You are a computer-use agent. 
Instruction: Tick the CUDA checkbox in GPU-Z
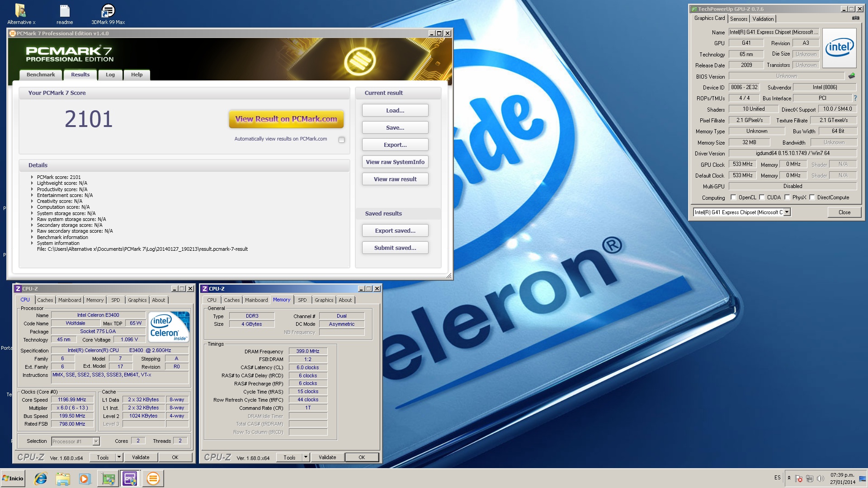coord(762,197)
